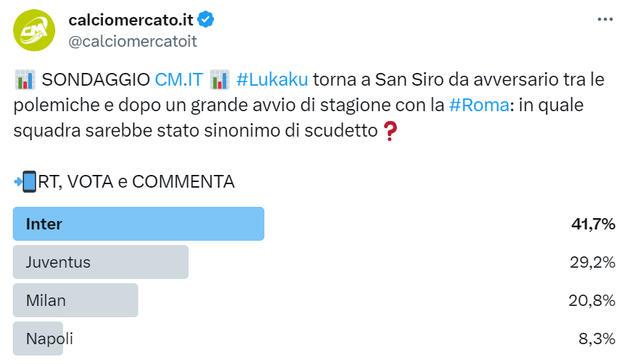
Task: Click the first bar chart emoji before SONDAGGIO
Action: point(24,79)
